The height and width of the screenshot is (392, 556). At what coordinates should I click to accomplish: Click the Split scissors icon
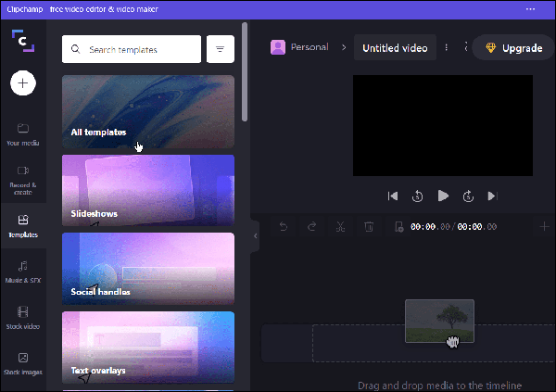pos(340,226)
